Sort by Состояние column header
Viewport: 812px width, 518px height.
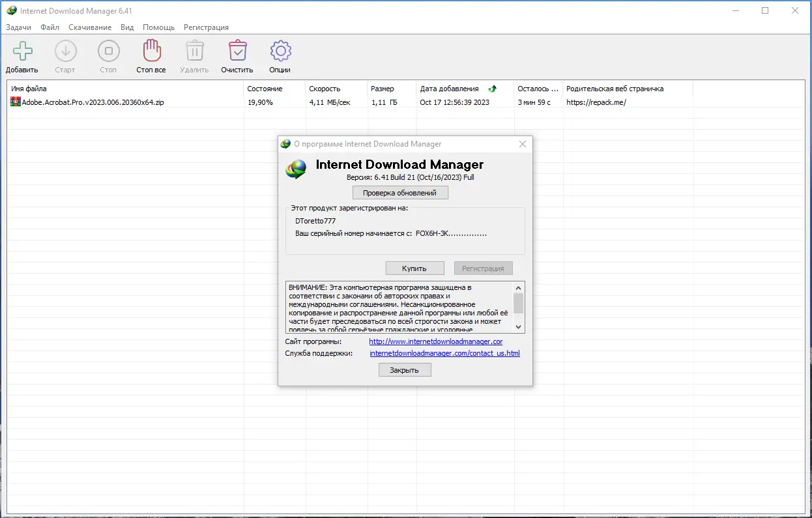tap(275, 89)
